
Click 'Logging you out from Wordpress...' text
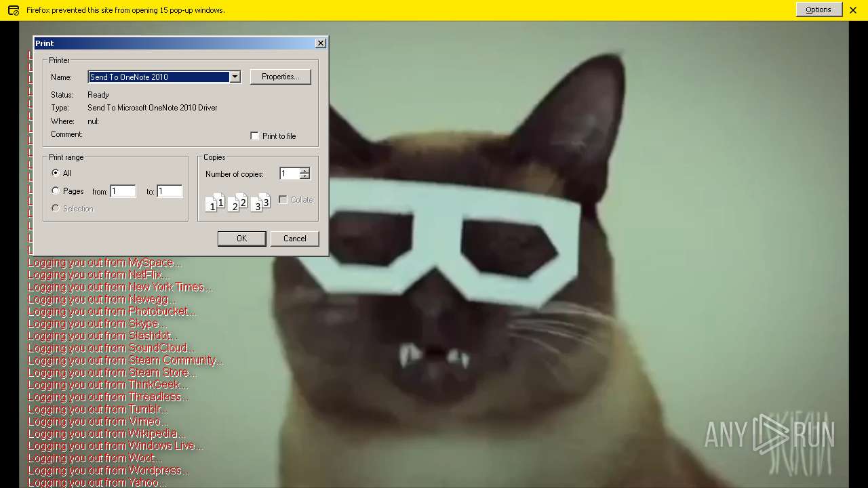pyautogui.click(x=108, y=470)
